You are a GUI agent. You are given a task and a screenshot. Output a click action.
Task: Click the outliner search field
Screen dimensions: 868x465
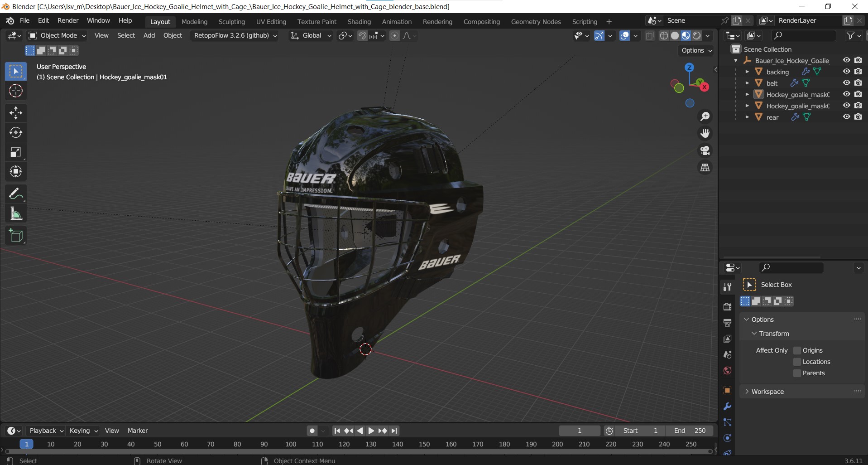click(x=804, y=36)
